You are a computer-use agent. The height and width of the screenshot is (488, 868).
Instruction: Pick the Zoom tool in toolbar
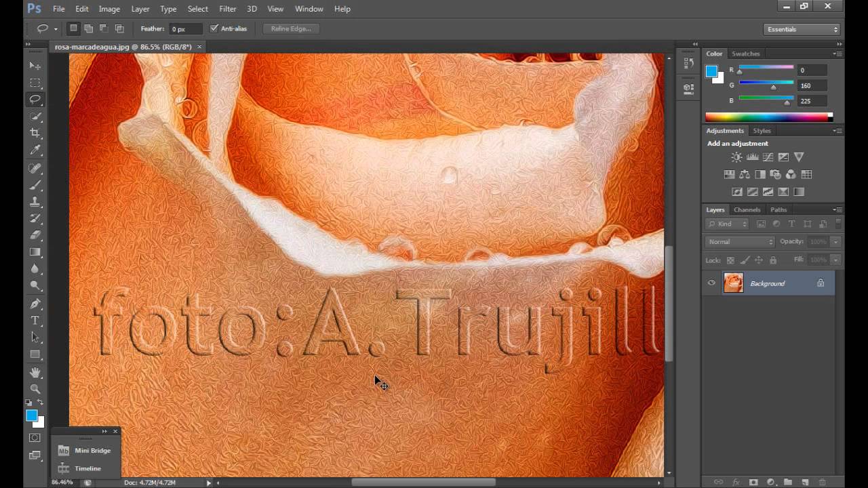pos(35,388)
